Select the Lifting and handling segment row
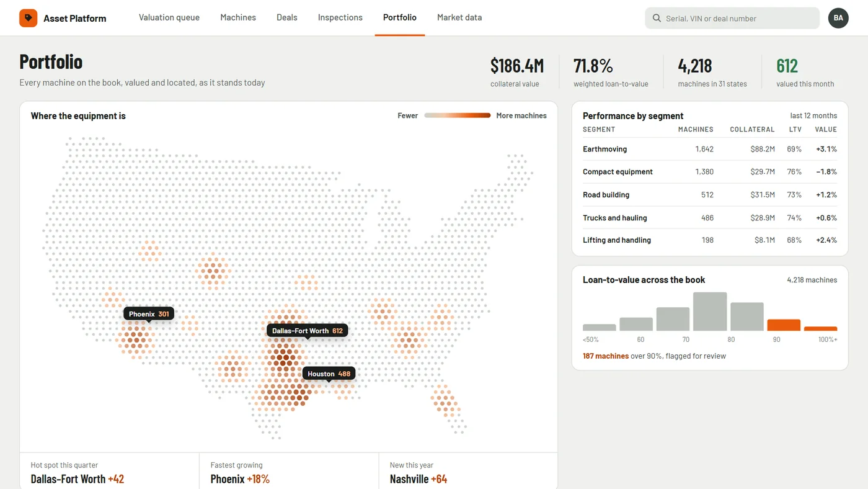The image size is (868, 489). pos(710,240)
